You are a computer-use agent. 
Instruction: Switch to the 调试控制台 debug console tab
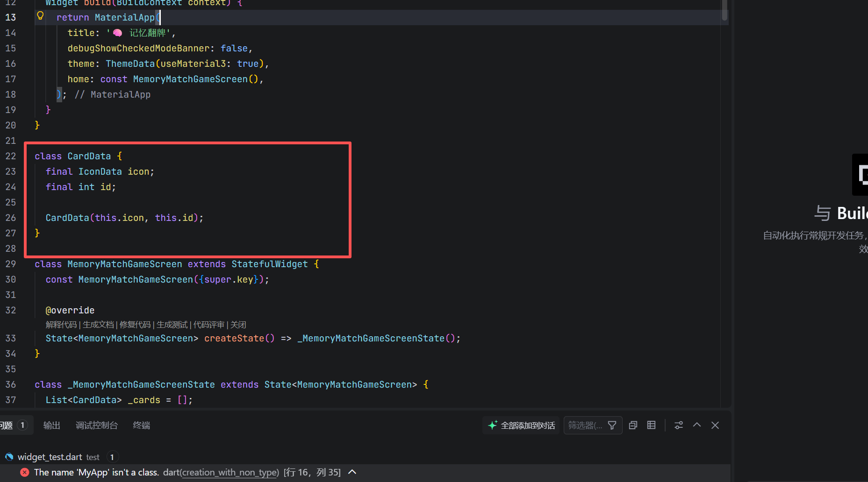point(97,425)
